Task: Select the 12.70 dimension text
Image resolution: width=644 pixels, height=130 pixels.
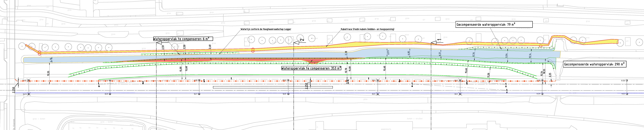Action: pos(346,71)
